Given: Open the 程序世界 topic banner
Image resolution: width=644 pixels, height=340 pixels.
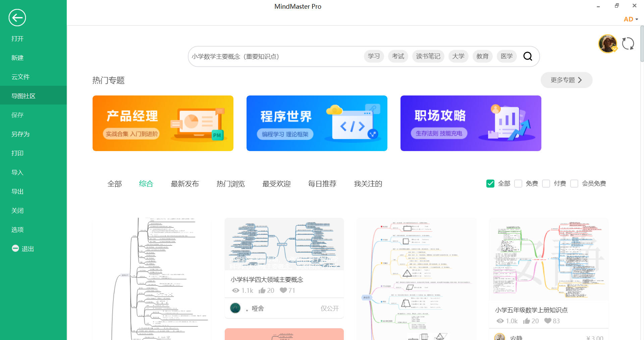Looking at the screenshot, I should 317,123.
